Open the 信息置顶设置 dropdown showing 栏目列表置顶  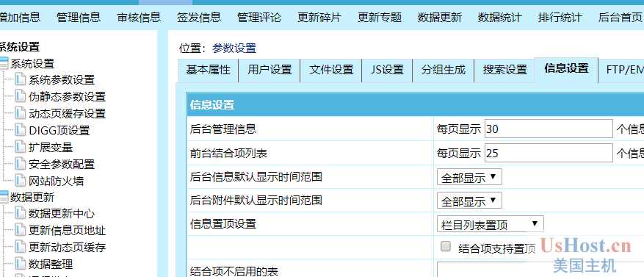[x=491, y=224]
